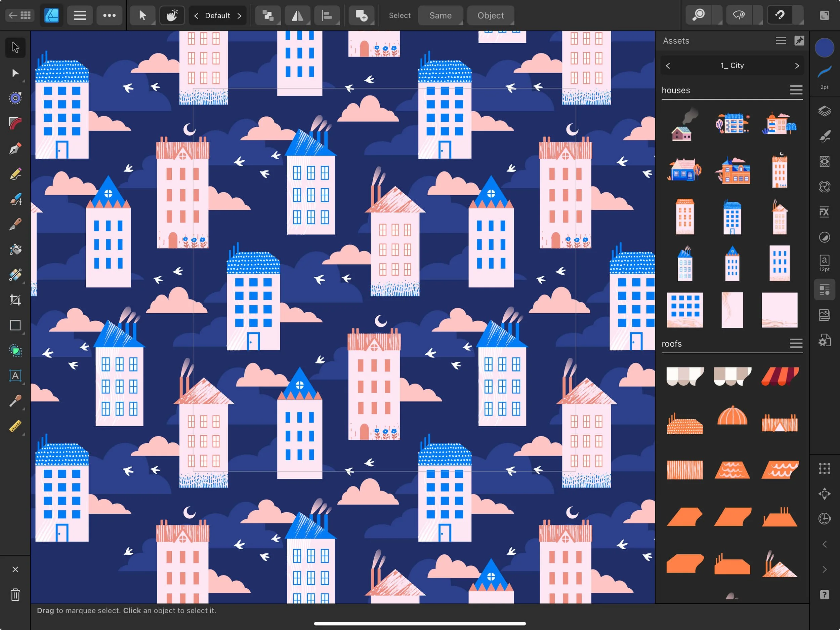Select the Artistic Text tool
The width and height of the screenshot is (840, 630).
tap(15, 376)
